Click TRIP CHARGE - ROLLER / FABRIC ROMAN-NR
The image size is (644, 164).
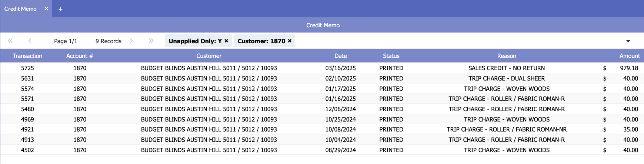click(507, 129)
